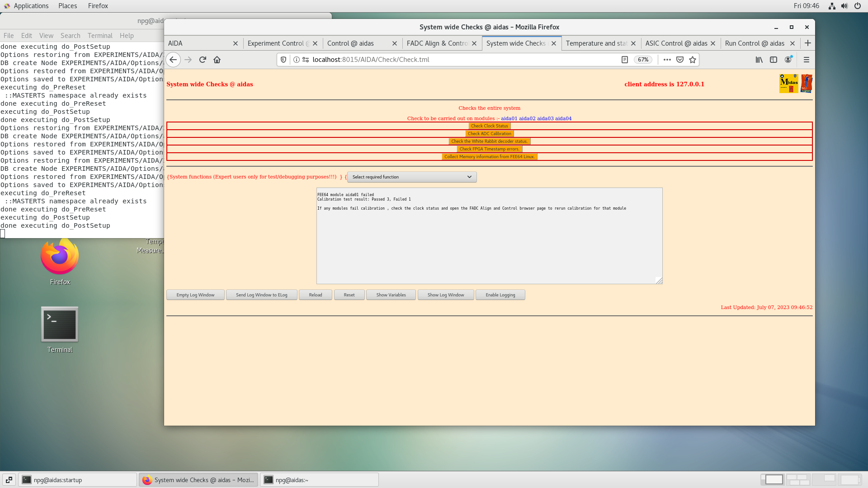868x488 pixels.
Task: Click the Firefox home icon
Action: tap(217, 60)
